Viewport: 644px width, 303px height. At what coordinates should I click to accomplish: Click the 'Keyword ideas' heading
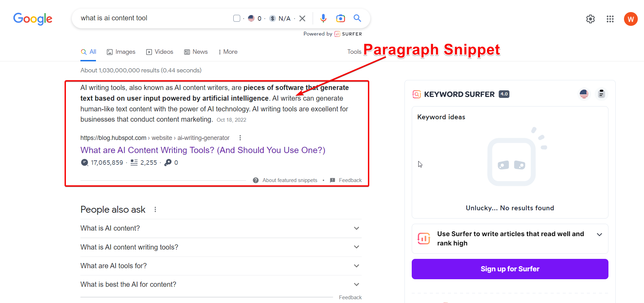[x=441, y=117]
